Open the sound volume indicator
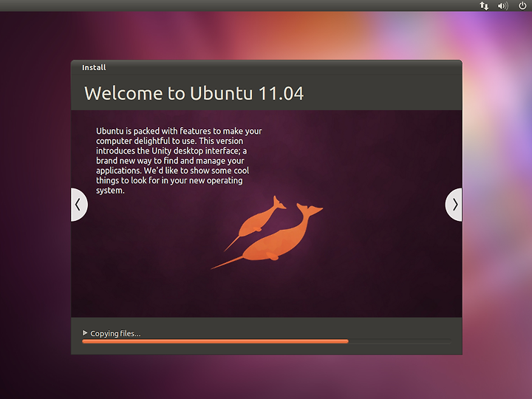 click(x=503, y=6)
